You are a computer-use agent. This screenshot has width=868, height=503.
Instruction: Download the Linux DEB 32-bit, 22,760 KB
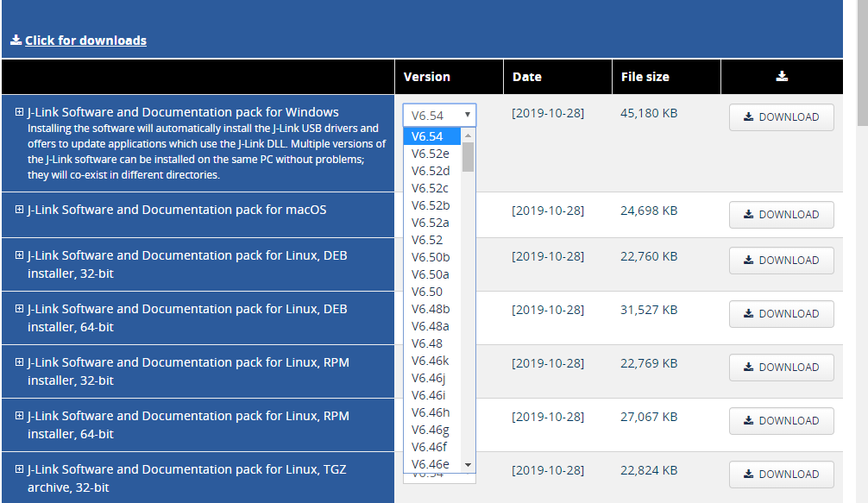click(781, 261)
